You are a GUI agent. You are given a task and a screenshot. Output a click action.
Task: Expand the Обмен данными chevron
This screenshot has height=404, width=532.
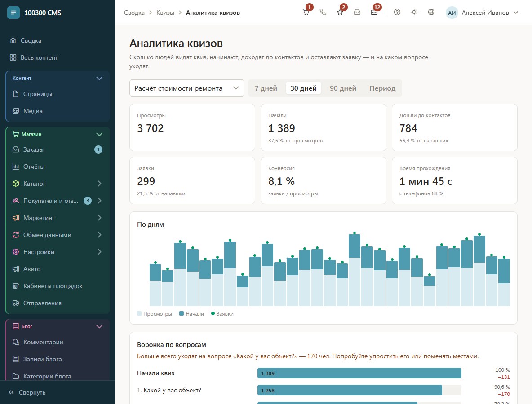coord(99,235)
